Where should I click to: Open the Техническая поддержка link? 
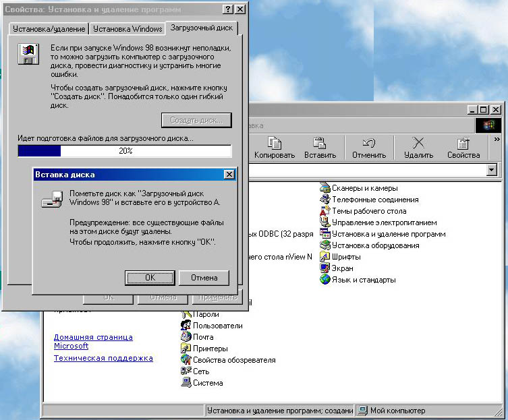103,358
